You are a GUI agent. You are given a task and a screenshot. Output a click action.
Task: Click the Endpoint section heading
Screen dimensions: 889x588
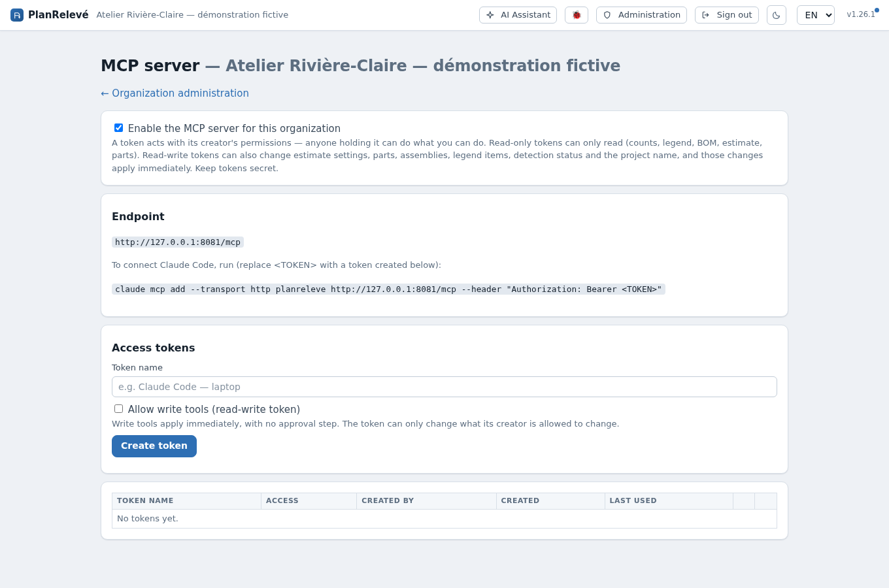tap(138, 217)
